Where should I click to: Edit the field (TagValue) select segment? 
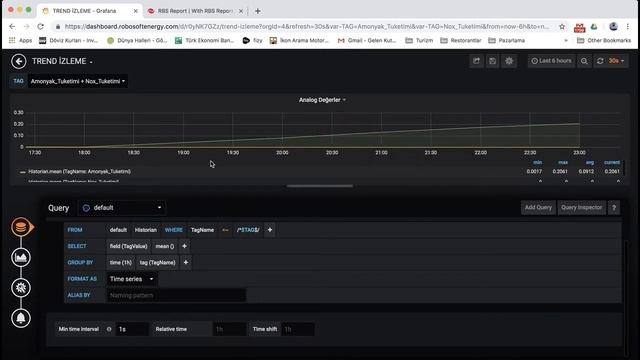(128, 246)
